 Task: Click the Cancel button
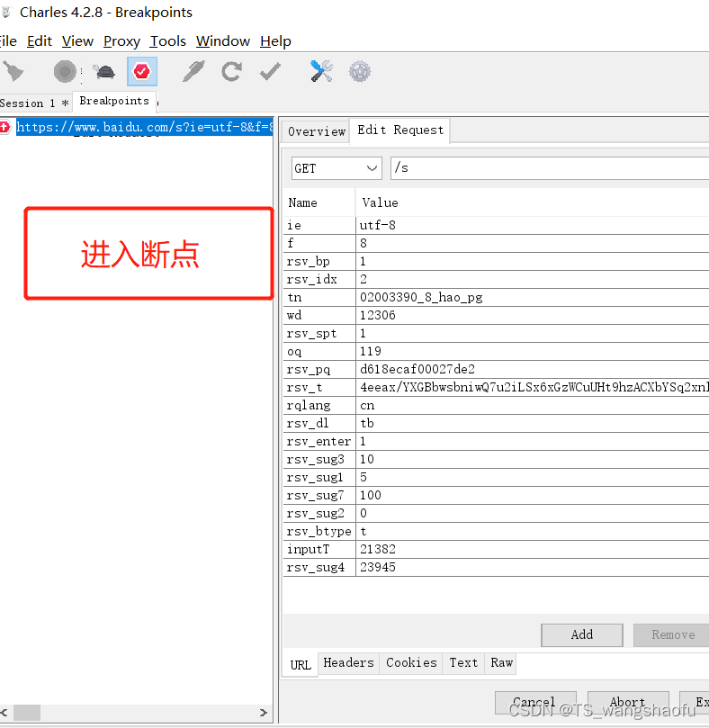pos(535,703)
